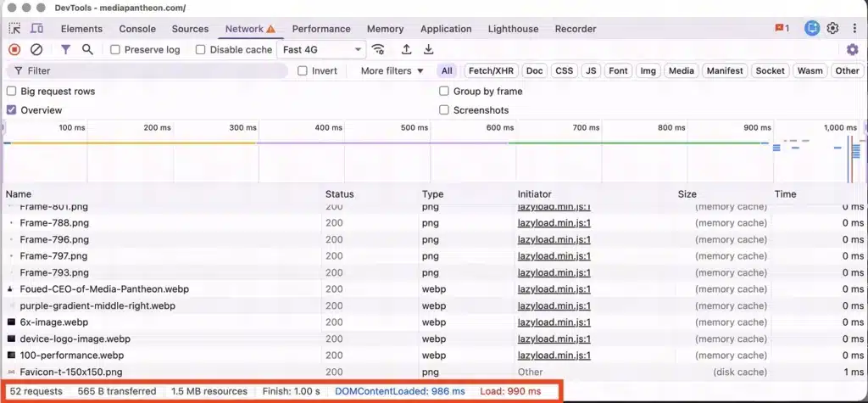
Task: Open the network search magnifier
Action: 87,50
